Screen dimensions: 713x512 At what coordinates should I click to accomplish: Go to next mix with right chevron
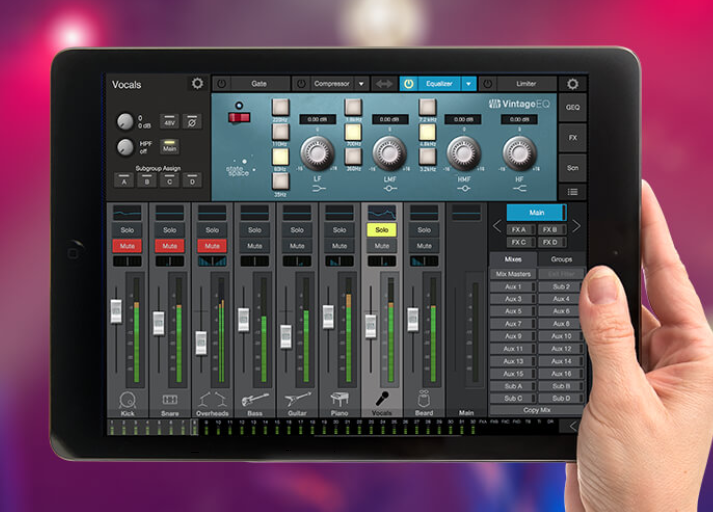[577, 226]
